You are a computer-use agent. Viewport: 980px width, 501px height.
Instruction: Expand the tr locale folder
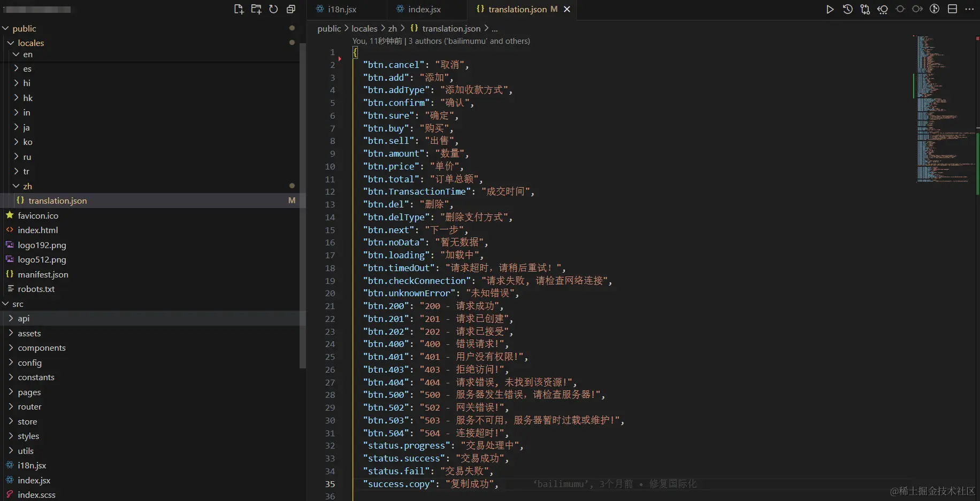tap(16, 171)
